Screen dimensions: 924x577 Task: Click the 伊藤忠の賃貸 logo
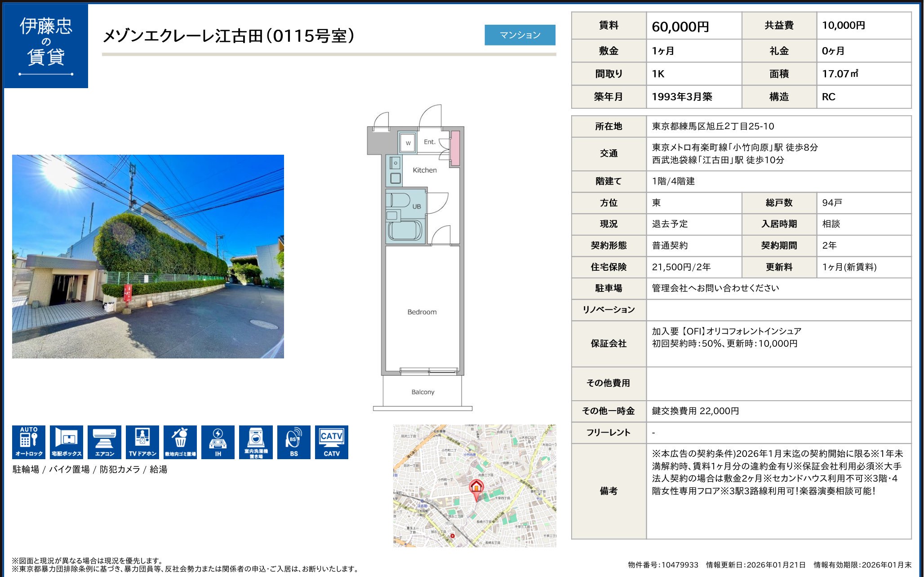[46, 46]
